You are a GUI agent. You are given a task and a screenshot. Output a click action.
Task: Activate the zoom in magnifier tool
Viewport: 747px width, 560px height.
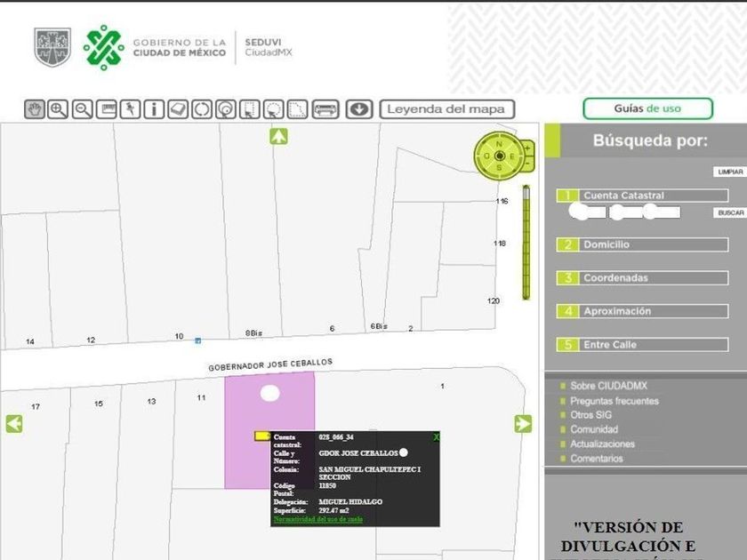pos(58,109)
